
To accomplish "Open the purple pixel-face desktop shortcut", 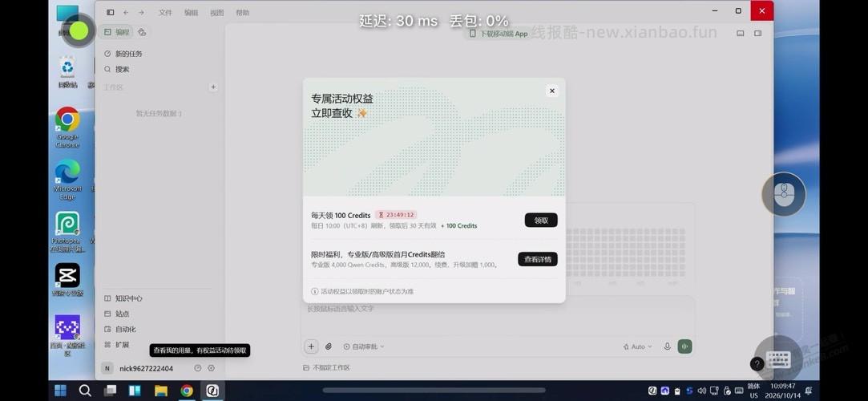I will point(67,336).
